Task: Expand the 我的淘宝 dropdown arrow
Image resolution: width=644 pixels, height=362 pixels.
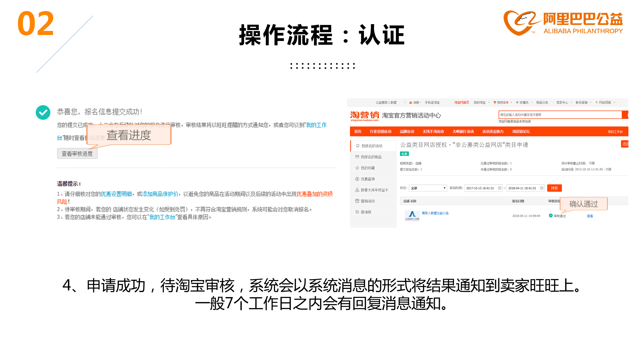Action: [489, 102]
